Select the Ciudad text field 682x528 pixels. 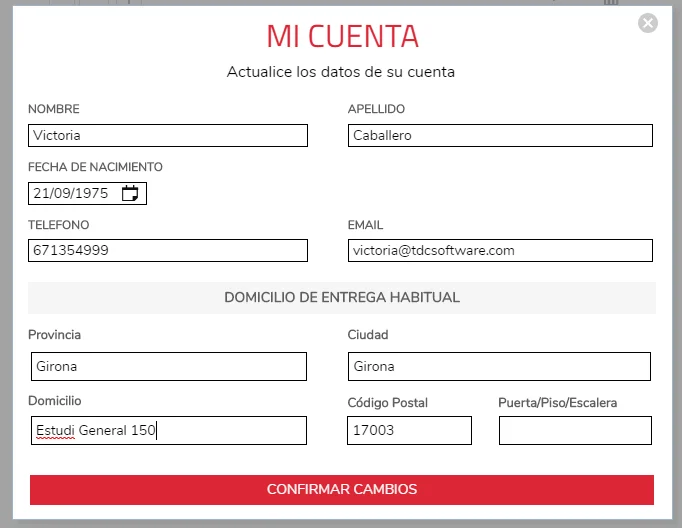pos(500,366)
